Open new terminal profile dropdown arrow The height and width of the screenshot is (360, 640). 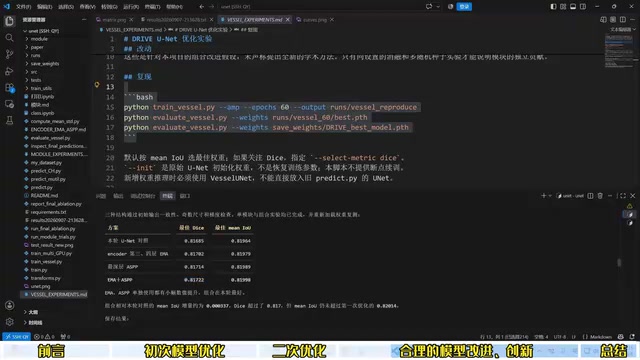pyautogui.click(x=550, y=196)
